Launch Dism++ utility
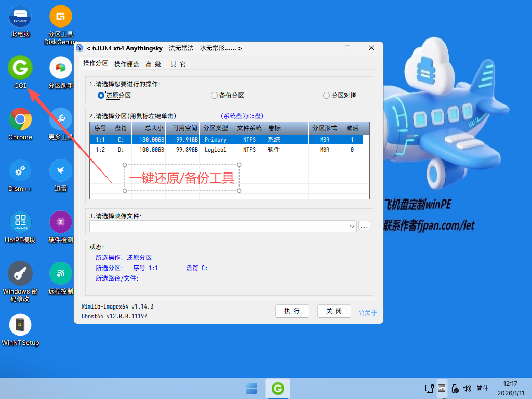This screenshot has width=532, height=399. [20, 170]
